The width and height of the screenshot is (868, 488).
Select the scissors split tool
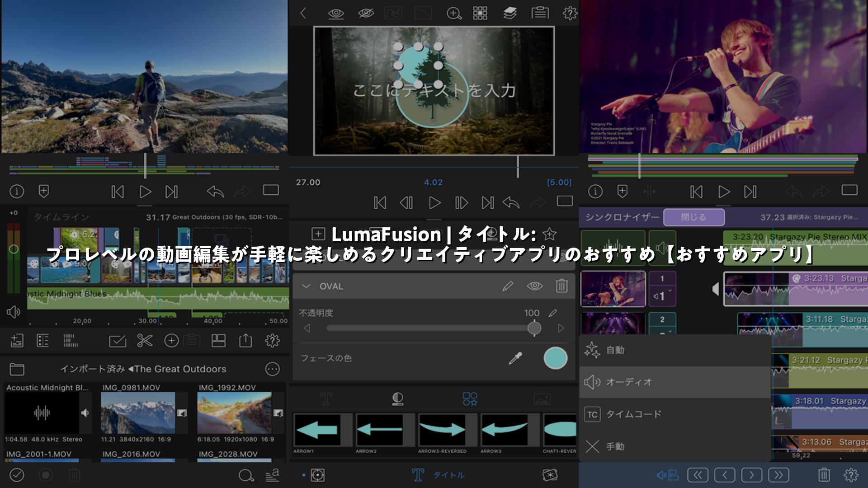(145, 340)
